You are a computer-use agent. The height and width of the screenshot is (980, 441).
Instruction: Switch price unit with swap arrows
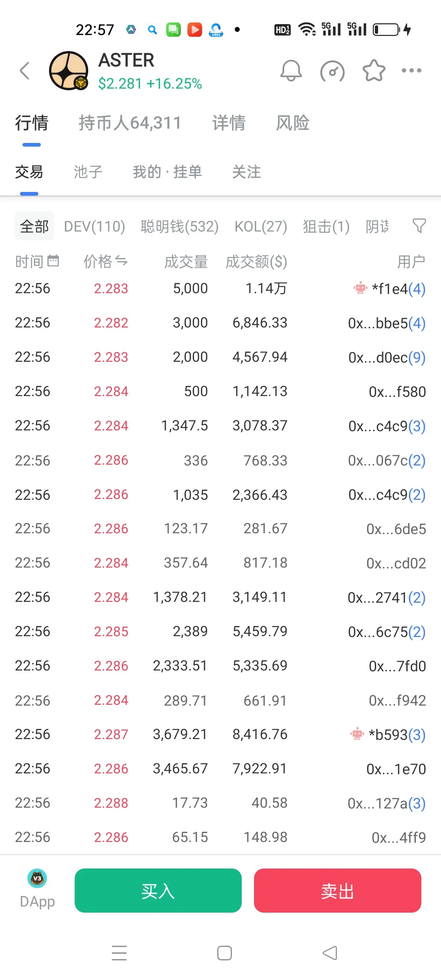(x=121, y=261)
